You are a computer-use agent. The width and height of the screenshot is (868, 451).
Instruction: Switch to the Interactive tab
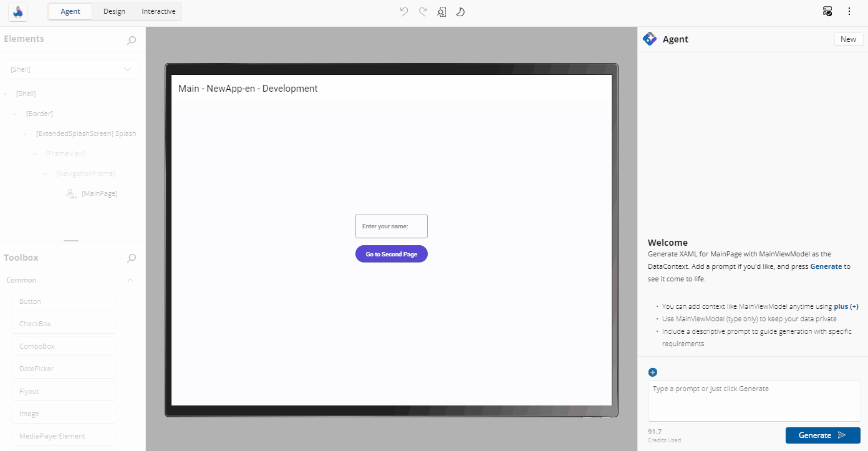click(x=158, y=11)
